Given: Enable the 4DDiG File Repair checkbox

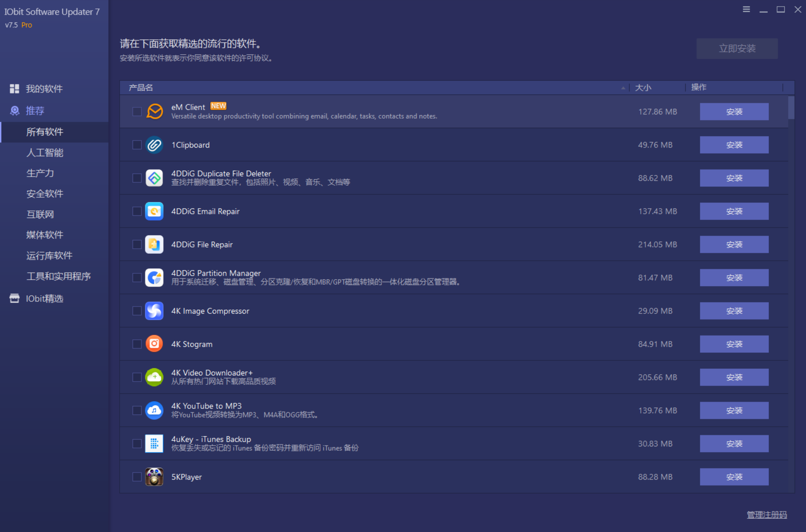Looking at the screenshot, I should (137, 245).
